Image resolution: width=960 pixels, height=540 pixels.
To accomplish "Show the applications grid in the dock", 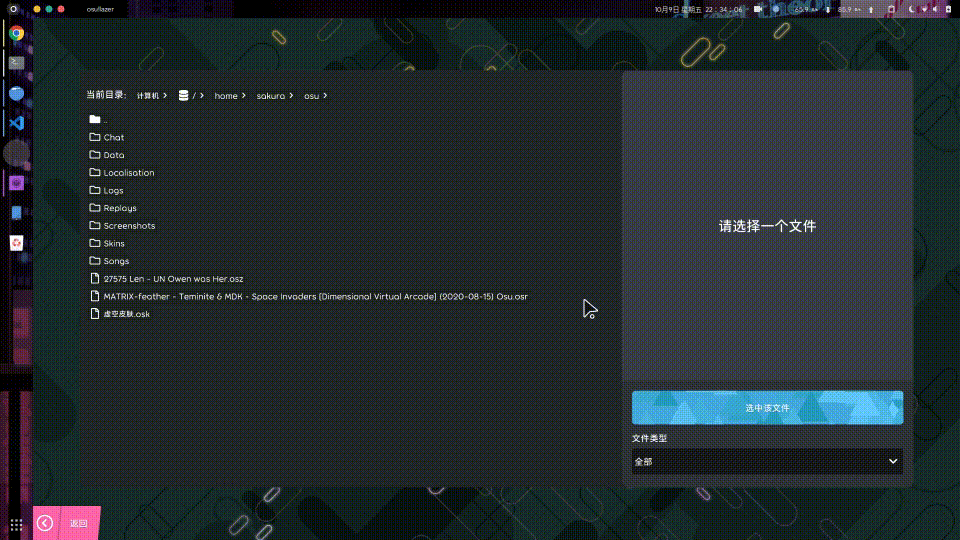I will pyautogui.click(x=17, y=525).
